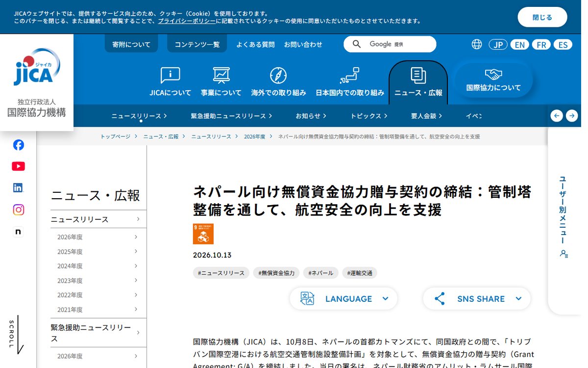Click previous arrow in submenu carousel
Viewport: 588px width, 368px height.
[x=557, y=116]
